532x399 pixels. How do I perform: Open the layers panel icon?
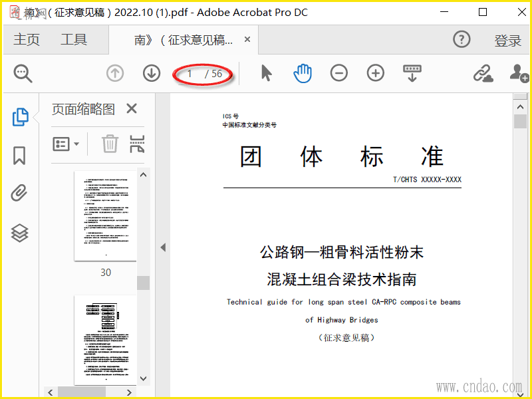pos(20,233)
